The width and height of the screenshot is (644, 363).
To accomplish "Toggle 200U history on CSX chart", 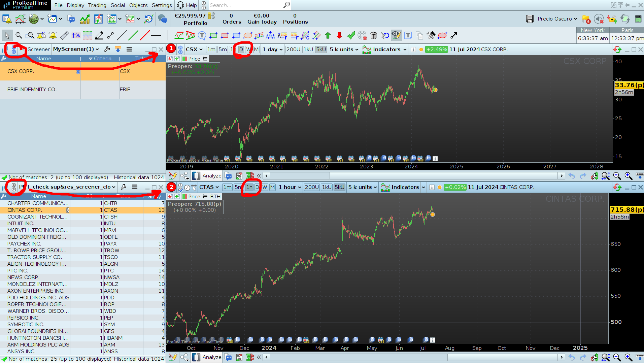I will click(x=293, y=49).
